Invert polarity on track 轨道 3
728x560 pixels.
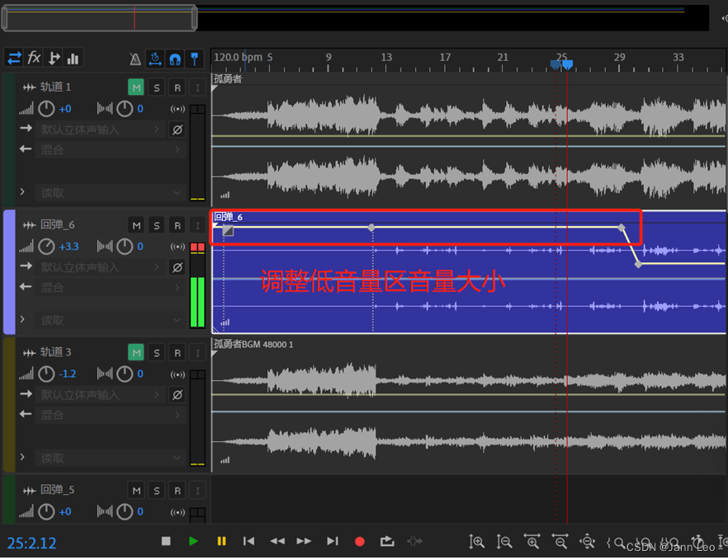click(x=177, y=395)
